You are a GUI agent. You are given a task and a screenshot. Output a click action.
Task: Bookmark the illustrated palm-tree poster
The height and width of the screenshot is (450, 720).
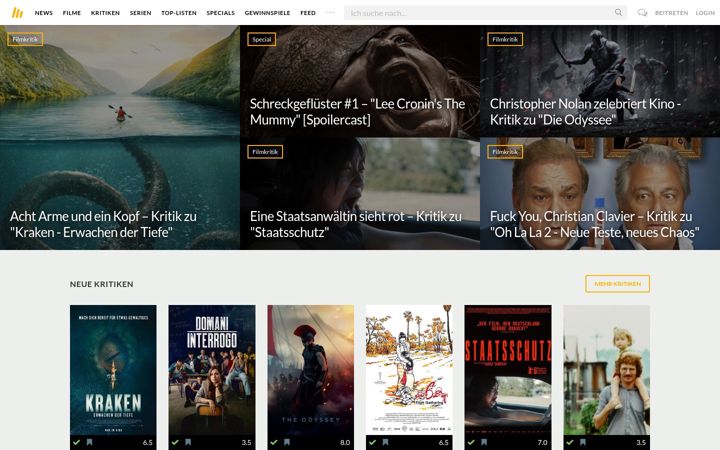click(x=385, y=442)
